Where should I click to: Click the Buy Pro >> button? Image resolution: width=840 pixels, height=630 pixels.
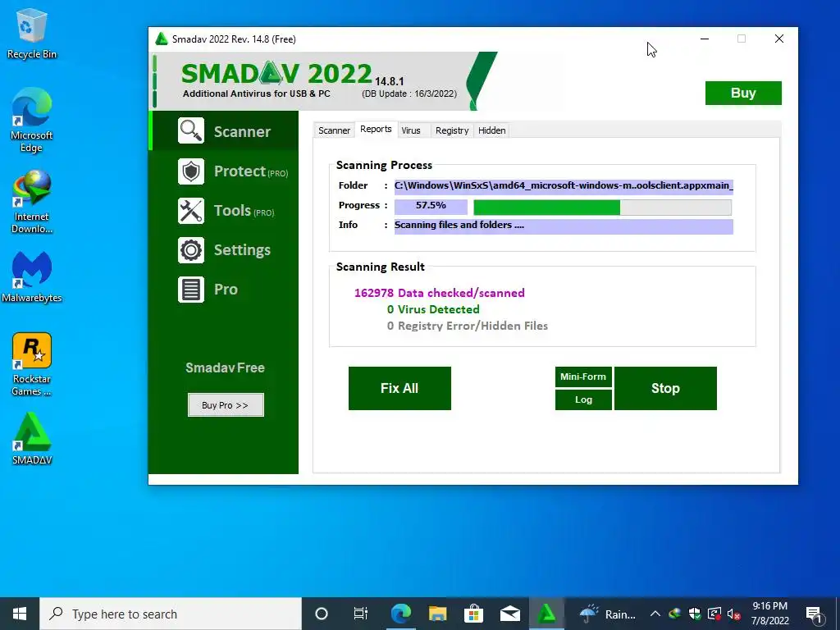pyautogui.click(x=226, y=405)
